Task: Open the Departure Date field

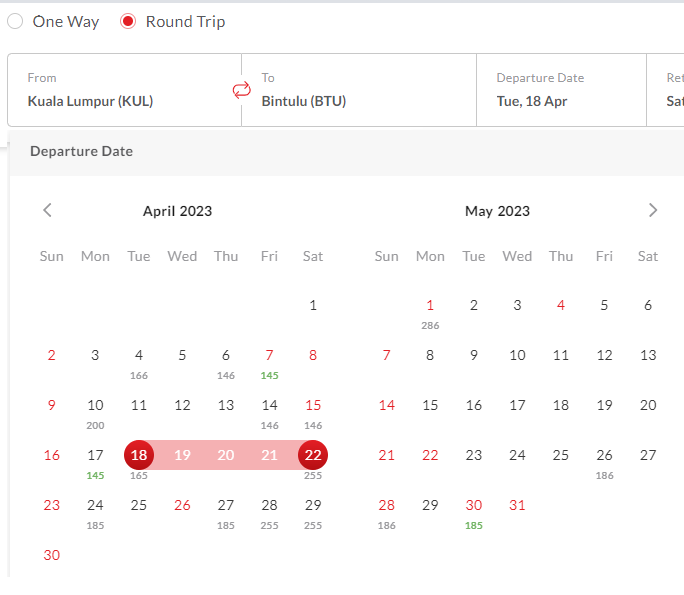Action: [560, 90]
